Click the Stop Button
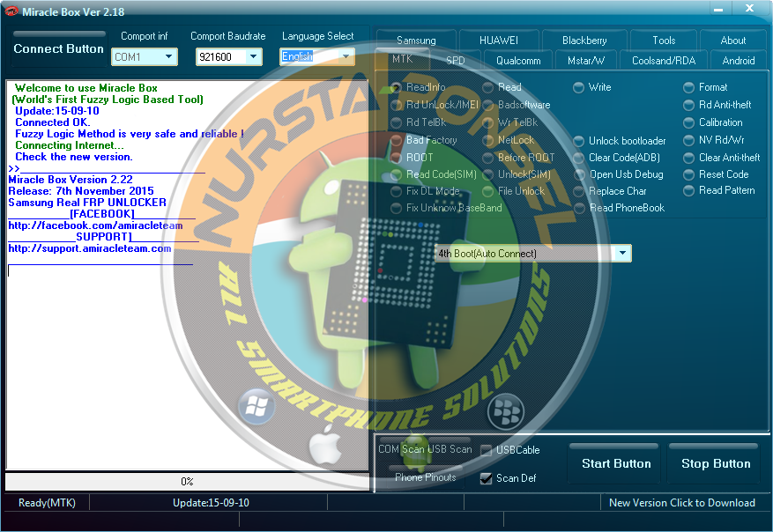 [x=716, y=463]
